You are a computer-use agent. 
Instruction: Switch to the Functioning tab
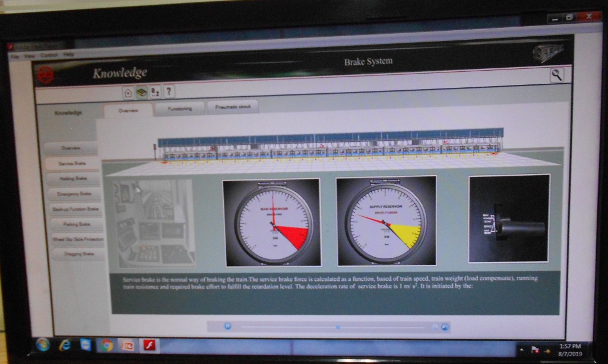[179, 109]
